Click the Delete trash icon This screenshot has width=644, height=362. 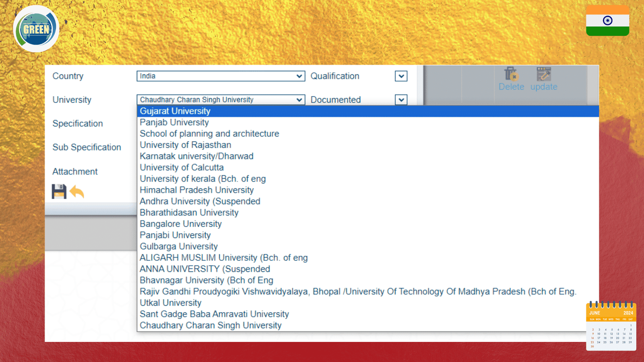511,75
